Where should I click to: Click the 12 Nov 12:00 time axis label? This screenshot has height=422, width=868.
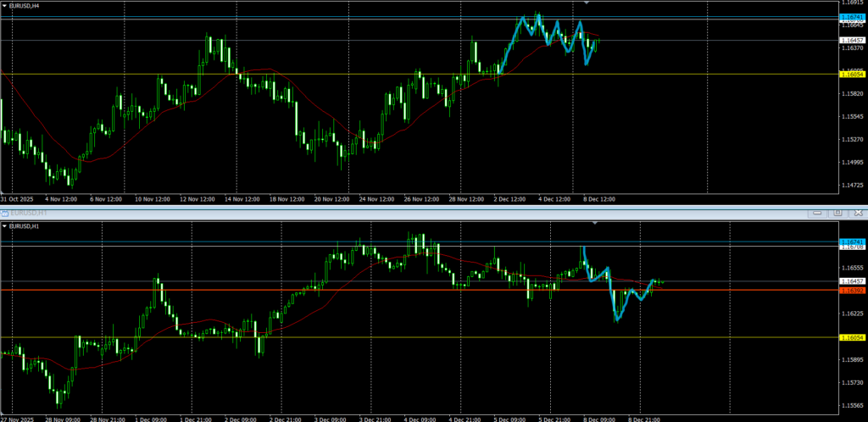[x=197, y=199]
